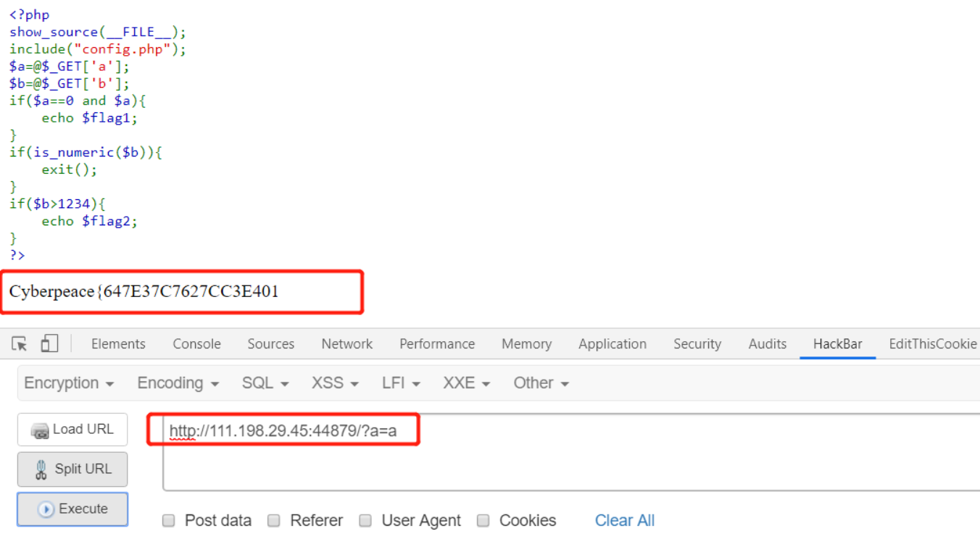Image resolution: width=980 pixels, height=539 pixels.
Task: Open the Sources tab
Action: pos(271,344)
